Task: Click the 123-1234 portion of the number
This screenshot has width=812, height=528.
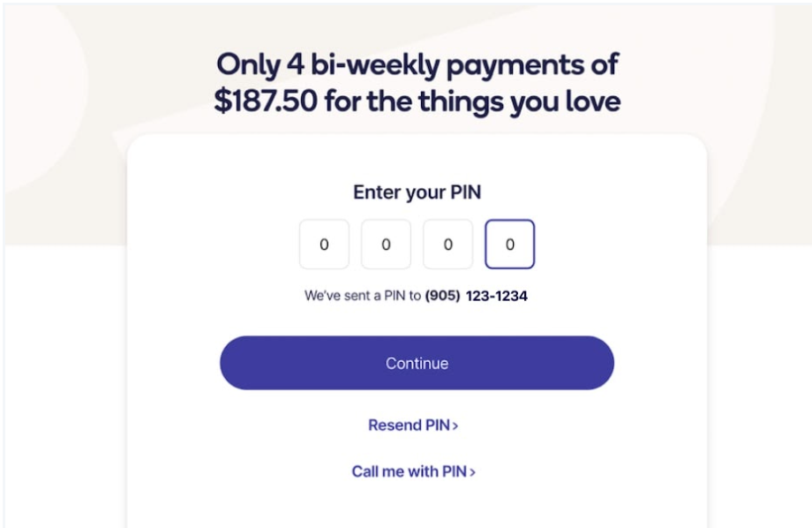Action: click(x=497, y=296)
